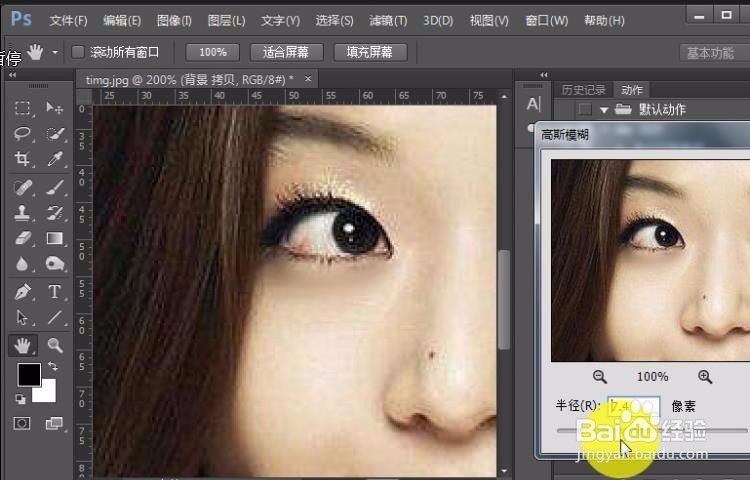The height and width of the screenshot is (480, 750).
Task: Click the blur radius slider track
Action: pyautogui.click(x=652, y=431)
